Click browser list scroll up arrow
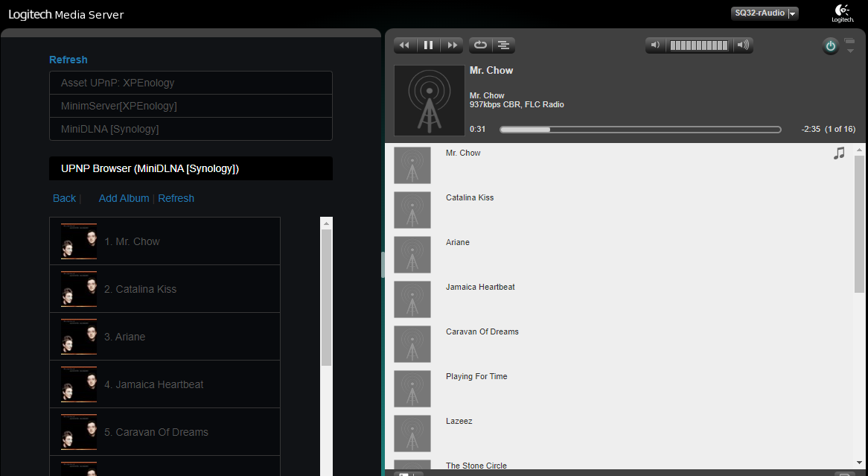The height and width of the screenshot is (476, 868). click(x=327, y=223)
